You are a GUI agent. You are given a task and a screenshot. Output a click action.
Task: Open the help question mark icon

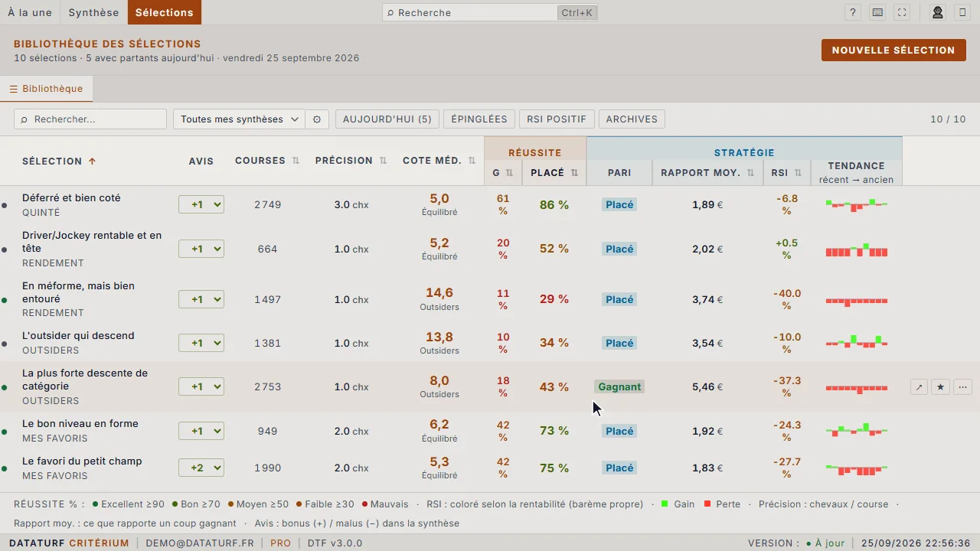[x=853, y=12]
